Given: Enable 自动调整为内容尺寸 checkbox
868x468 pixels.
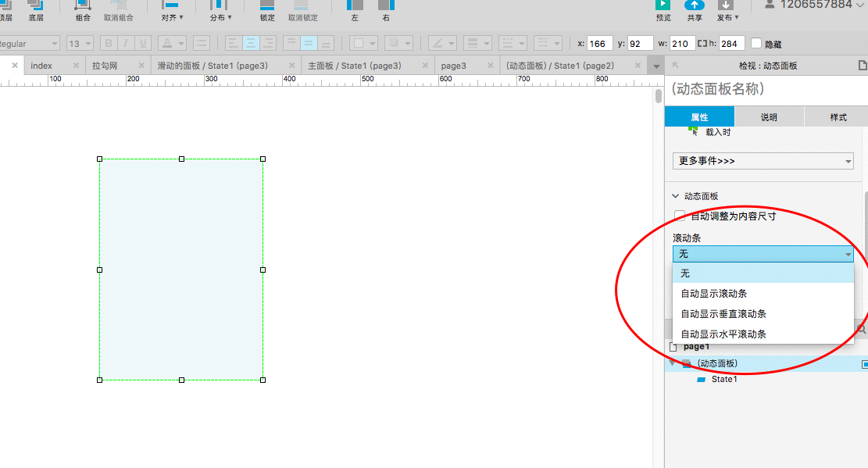Looking at the screenshot, I should [x=680, y=216].
